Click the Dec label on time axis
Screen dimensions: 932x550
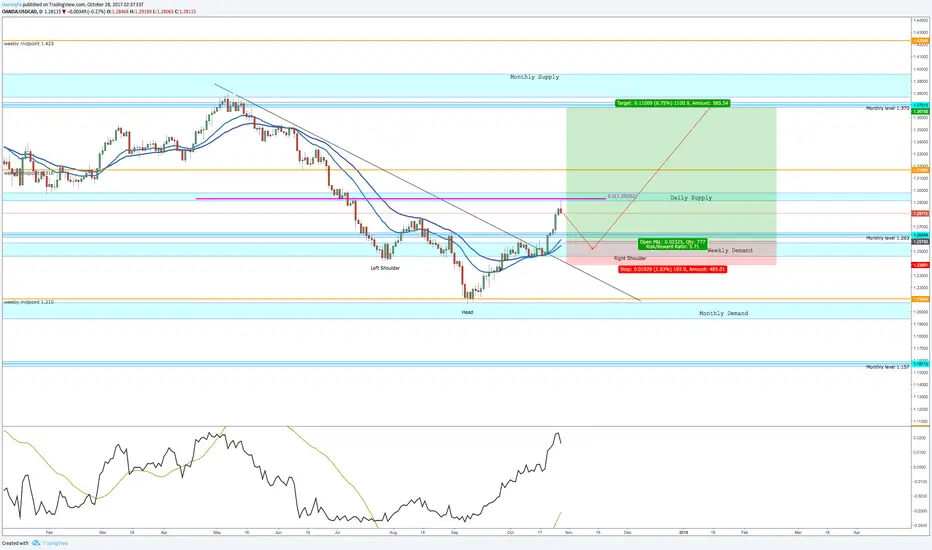627,533
